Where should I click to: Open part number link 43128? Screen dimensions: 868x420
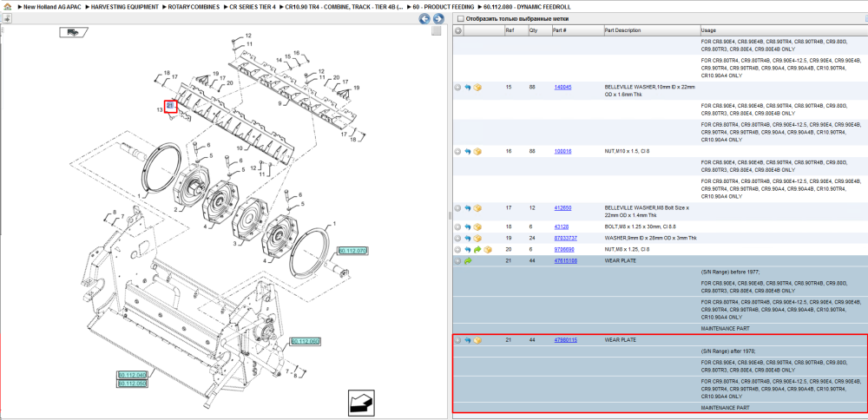562,226
